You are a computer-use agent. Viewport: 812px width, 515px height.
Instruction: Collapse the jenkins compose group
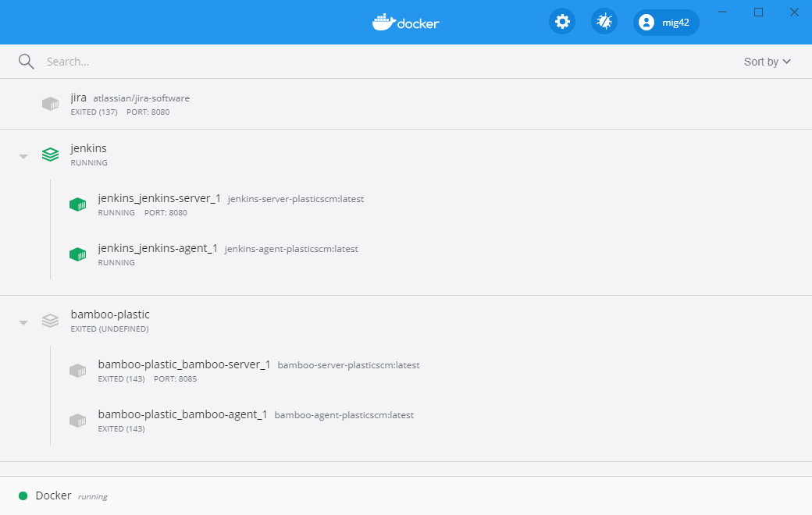point(23,156)
